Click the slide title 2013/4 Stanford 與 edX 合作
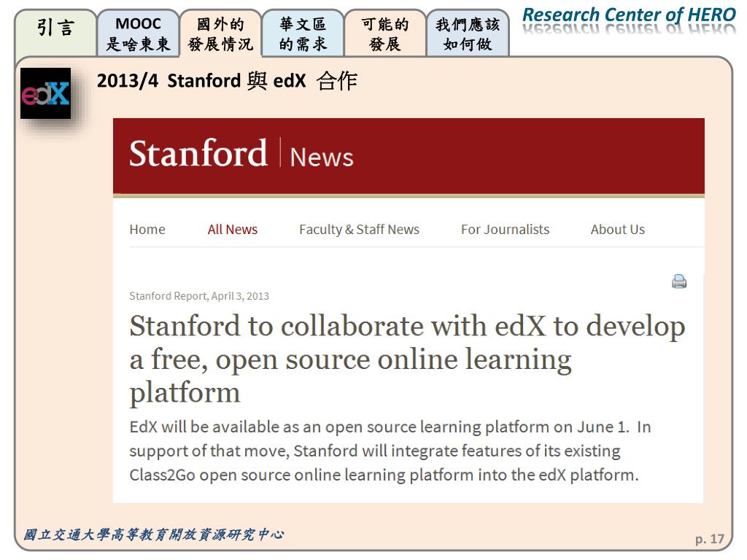Image resolution: width=747 pixels, height=560 pixels. tap(227, 80)
